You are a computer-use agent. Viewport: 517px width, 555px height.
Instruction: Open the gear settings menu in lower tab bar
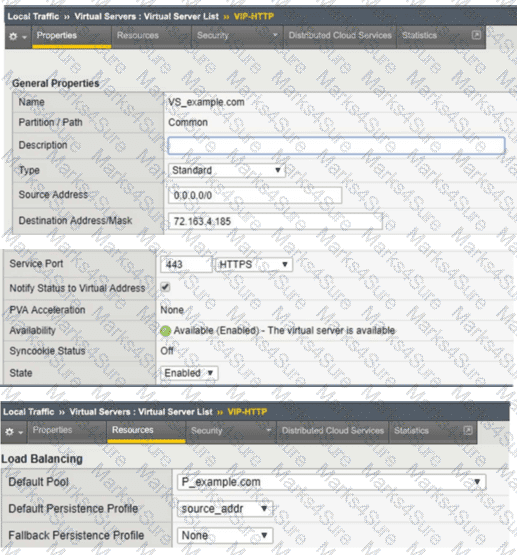14,432
